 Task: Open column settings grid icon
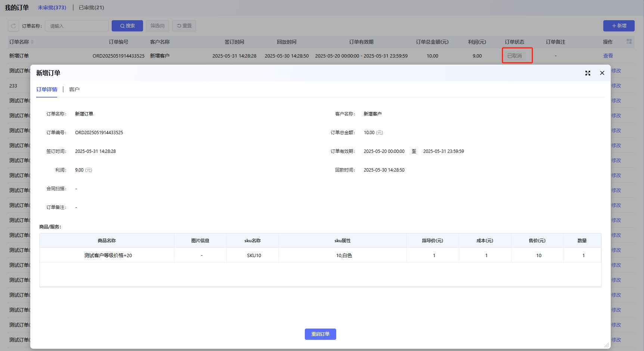629,41
